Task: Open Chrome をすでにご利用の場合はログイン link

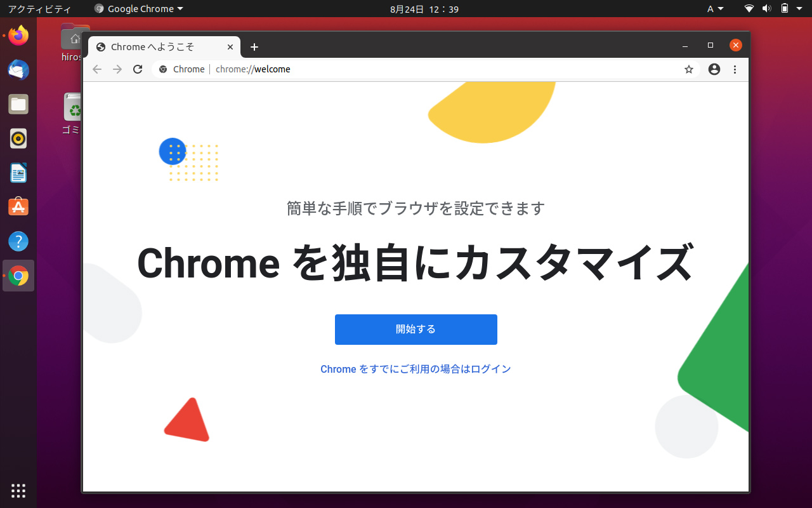Action: [416, 369]
